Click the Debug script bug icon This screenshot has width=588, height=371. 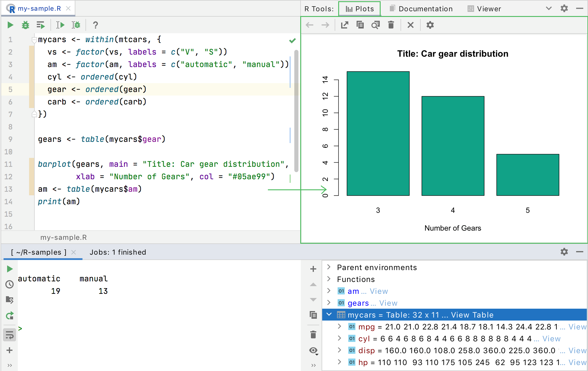point(26,25)
